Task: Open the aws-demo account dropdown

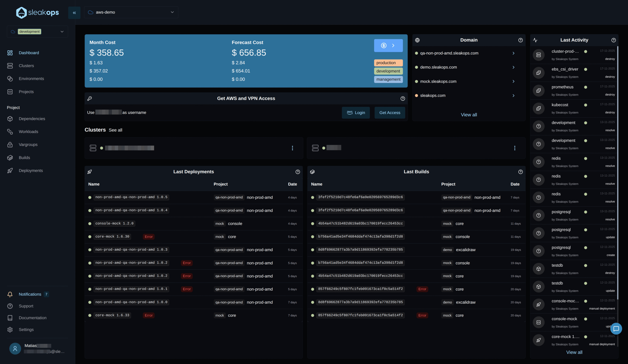Action: pyautogui.click(x=131, y=12)
